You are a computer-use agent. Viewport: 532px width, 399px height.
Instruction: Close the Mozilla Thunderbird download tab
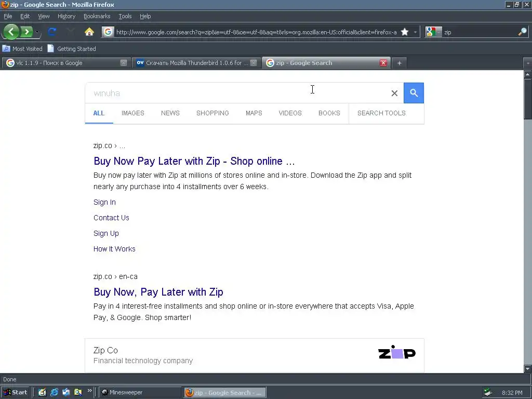pos(254,63)
